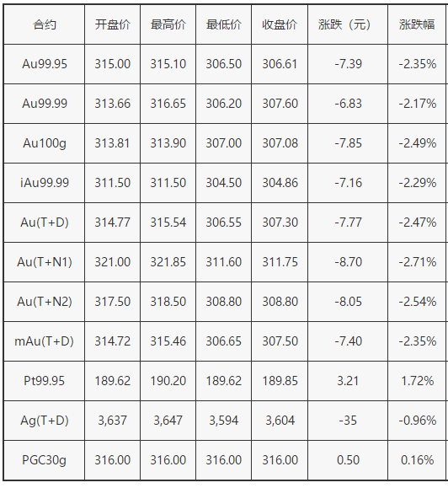The height and width of the screenshot is (488, 448).
Task: Select the 最低价 header cell
Action: [x=223, y=24]
